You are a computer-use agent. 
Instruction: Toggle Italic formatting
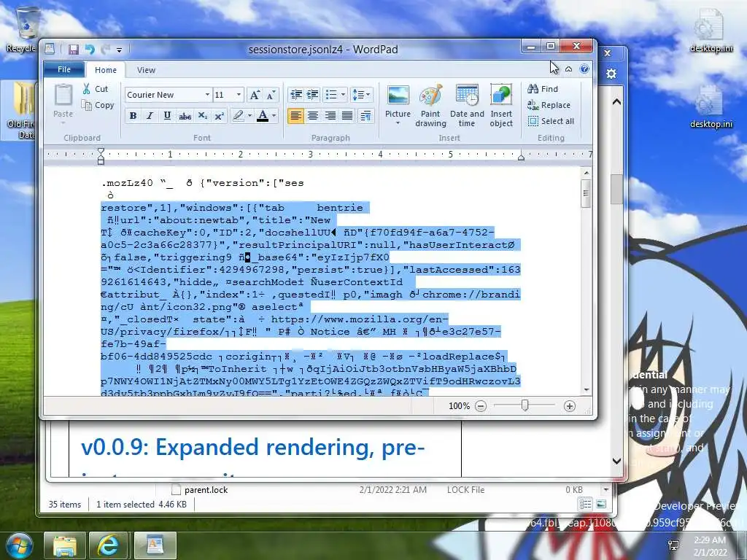pos(150,116)
